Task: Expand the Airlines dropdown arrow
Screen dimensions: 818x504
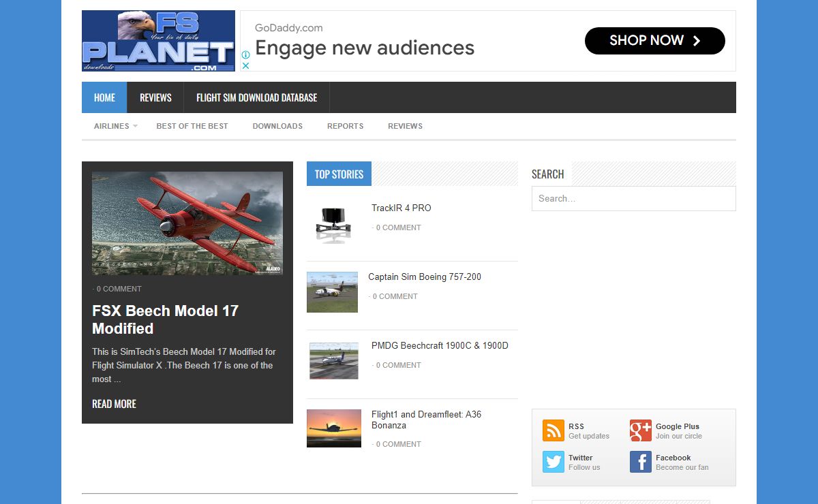Action: (x=135, y=126)
